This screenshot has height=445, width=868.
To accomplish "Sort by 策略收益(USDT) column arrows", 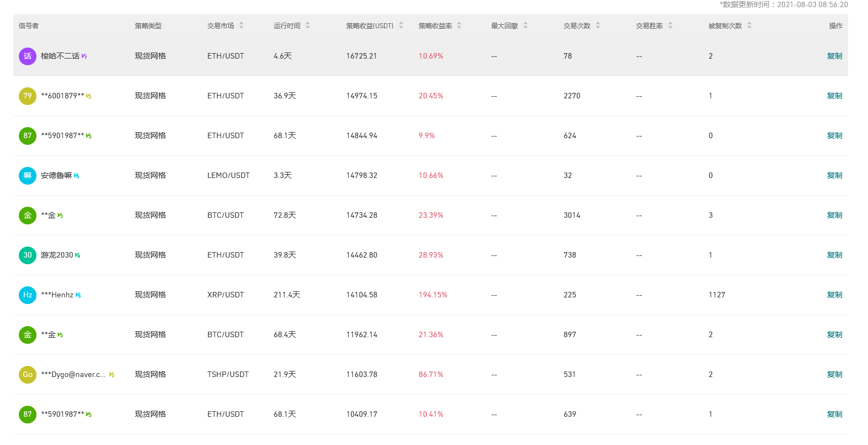I will pos(401,25).
